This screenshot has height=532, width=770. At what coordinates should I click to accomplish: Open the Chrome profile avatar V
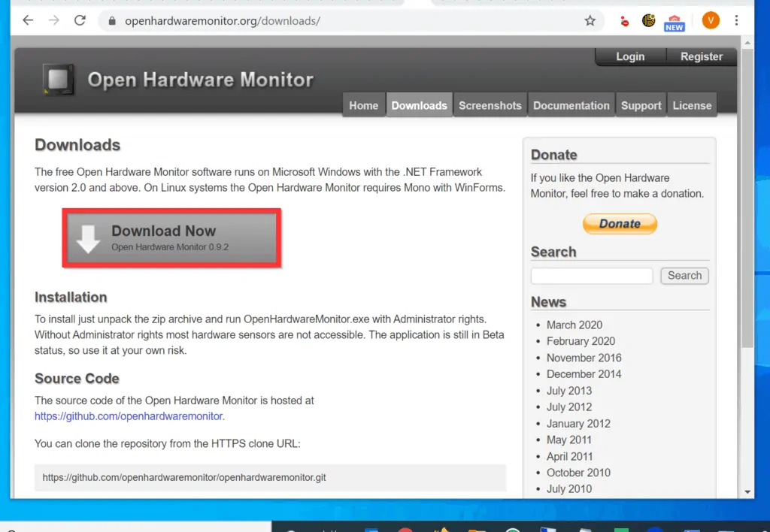pos(711,20)
